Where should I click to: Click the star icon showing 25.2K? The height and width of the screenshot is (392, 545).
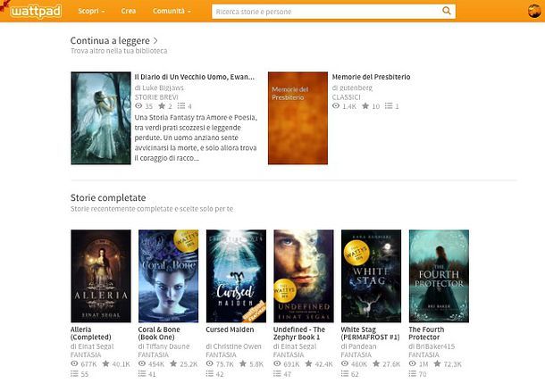173,363
